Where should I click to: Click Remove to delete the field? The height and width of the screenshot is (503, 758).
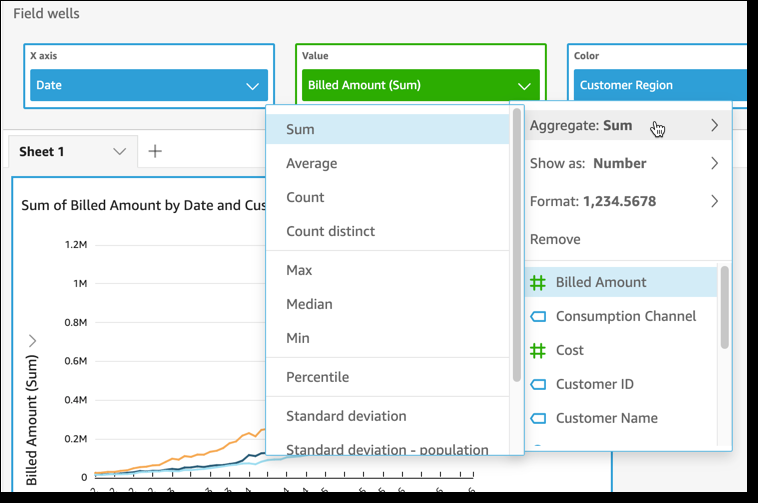pos(554,239)
